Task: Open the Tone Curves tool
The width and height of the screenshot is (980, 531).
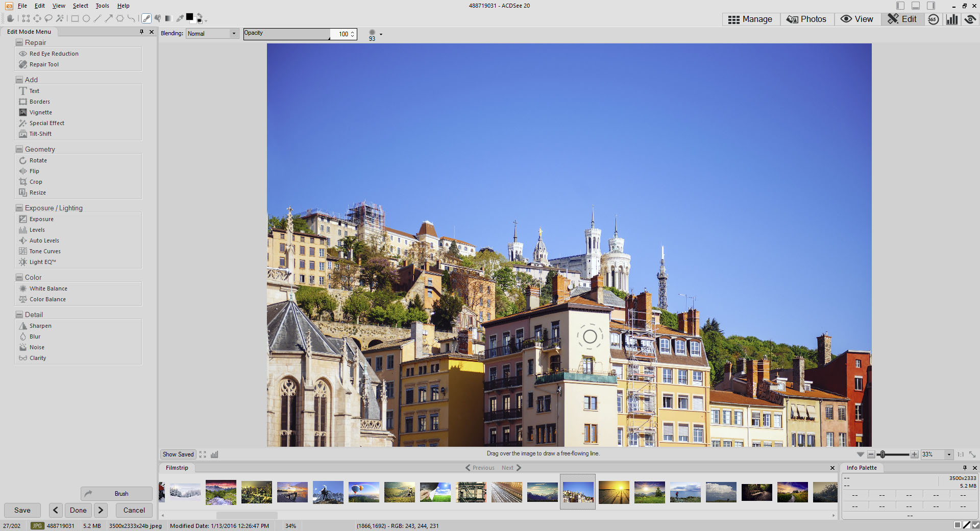Action: [45, 251]
